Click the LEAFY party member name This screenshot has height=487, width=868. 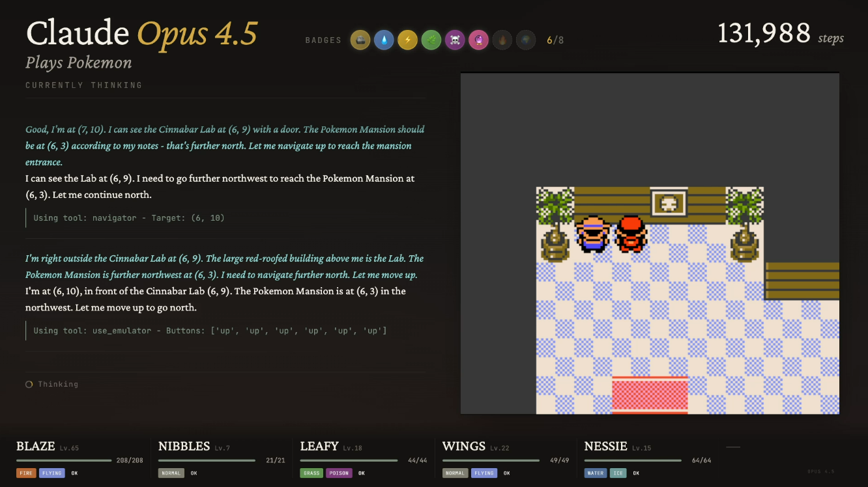point(319,447)
